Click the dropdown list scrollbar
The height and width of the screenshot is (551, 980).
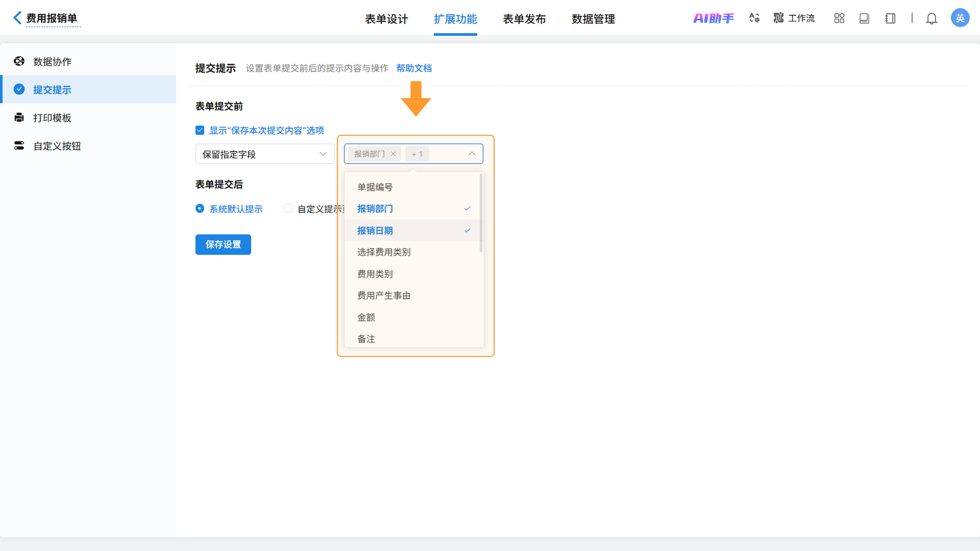[x=481, y=213]
